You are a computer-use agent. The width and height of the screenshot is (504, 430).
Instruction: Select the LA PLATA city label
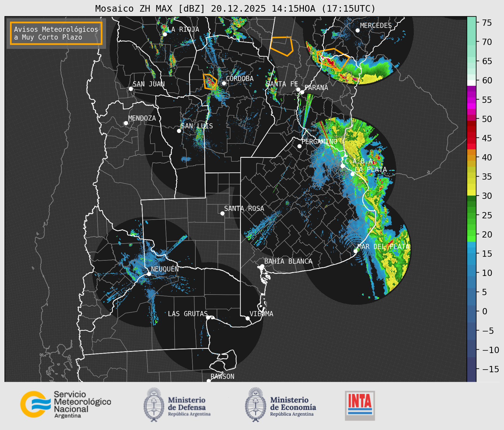(371, 170)
